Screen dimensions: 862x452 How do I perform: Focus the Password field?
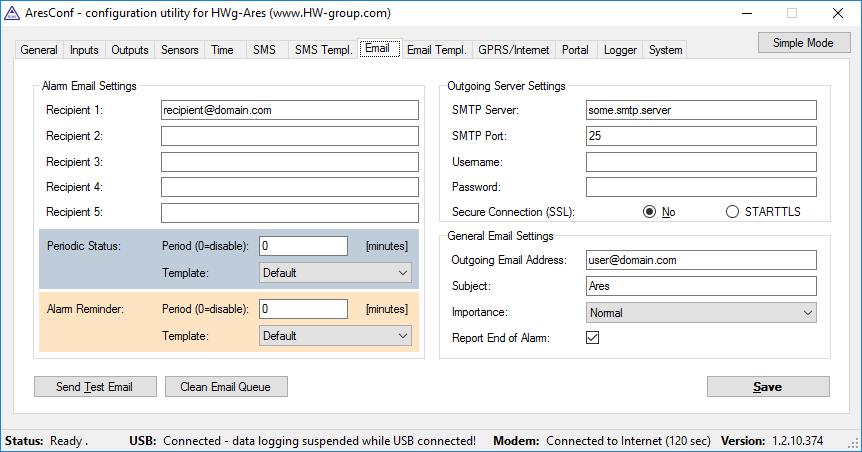pos(701,187)
